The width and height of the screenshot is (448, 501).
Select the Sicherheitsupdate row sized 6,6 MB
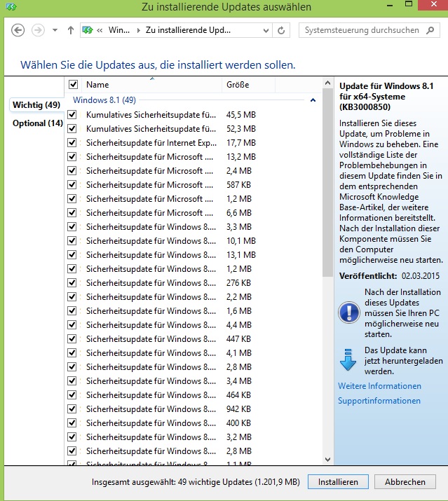click(x=193, y=213)
